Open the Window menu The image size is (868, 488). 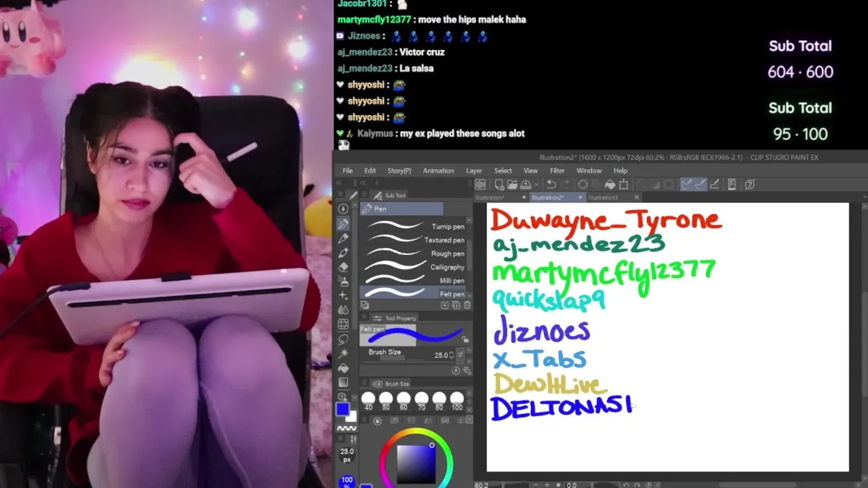tap(589, 171)
